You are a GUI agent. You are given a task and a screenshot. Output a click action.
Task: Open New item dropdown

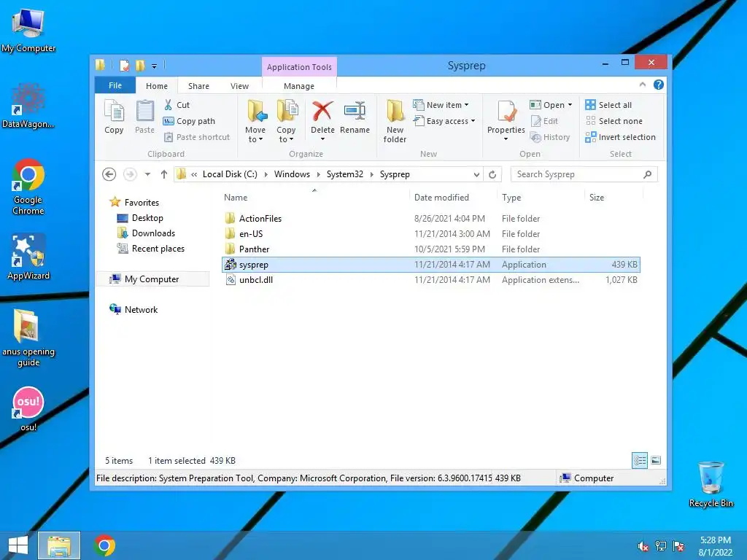(x=441, y=105)
